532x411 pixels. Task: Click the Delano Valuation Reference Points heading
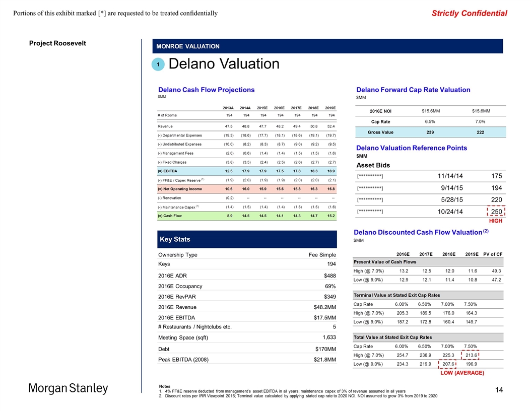point(411,148)
